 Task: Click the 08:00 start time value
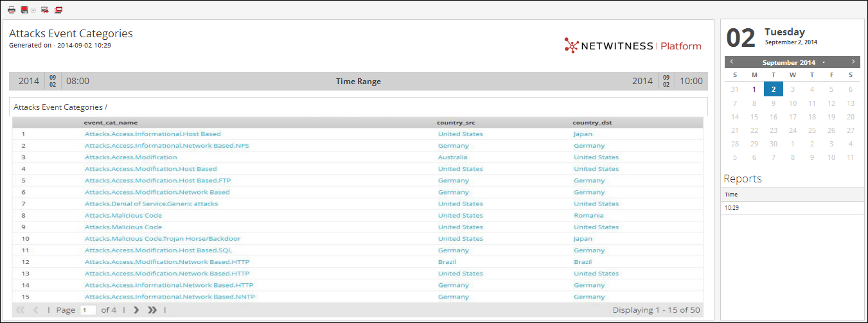[78, 82]
